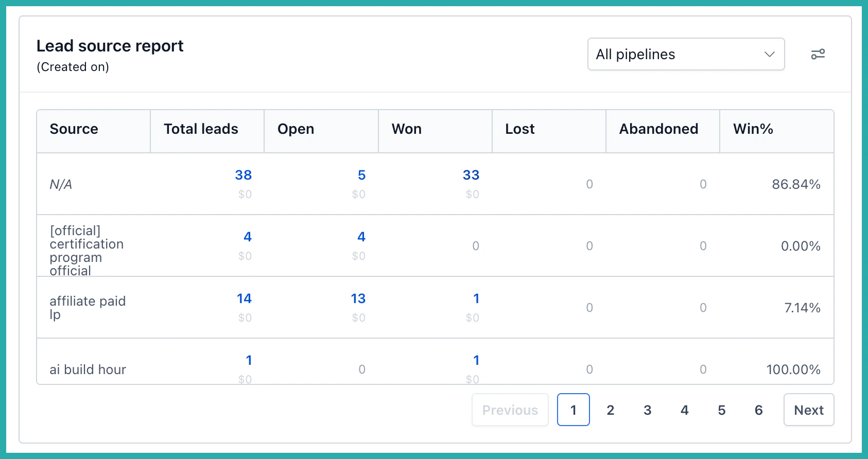
Task: Click the 100.00% win rate value
Action: pos(793,369)
